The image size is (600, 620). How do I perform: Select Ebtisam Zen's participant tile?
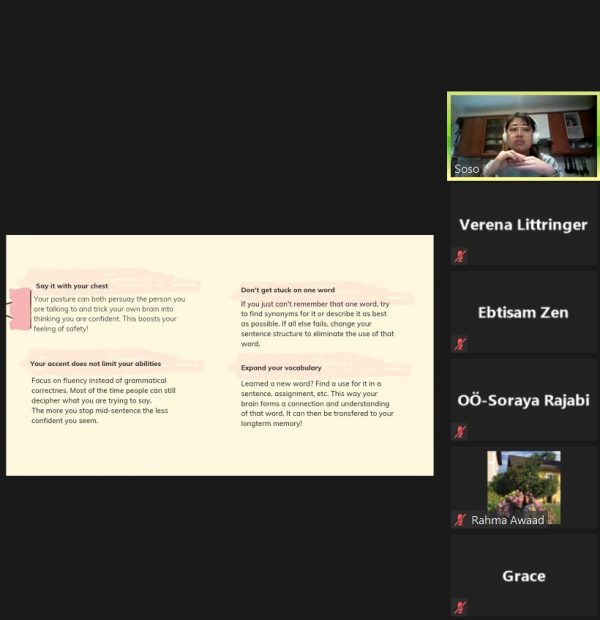[523, 313]
